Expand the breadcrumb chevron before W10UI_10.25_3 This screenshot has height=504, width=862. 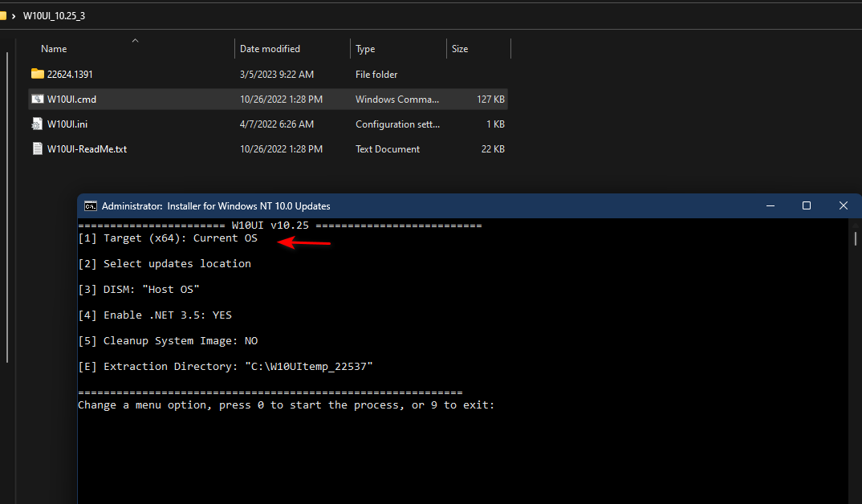[x=13, y=16]
